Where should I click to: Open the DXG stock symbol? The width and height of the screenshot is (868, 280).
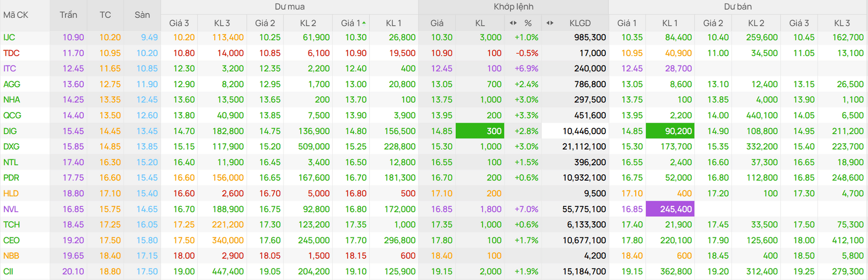11,147
